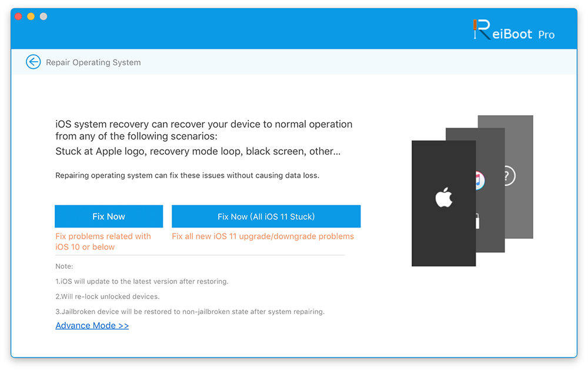588x371 pixels.
Task: Click Fix Now (All iOS 11 Stuck) button
Action: click(266, 216)
